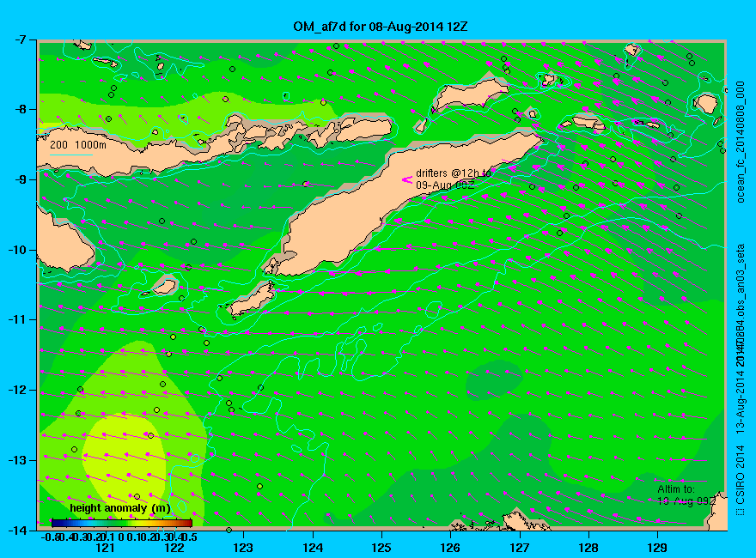Screen dimensions: 756x558
Task: Click longitude axis label 124
Action: (x=313, y=548)
